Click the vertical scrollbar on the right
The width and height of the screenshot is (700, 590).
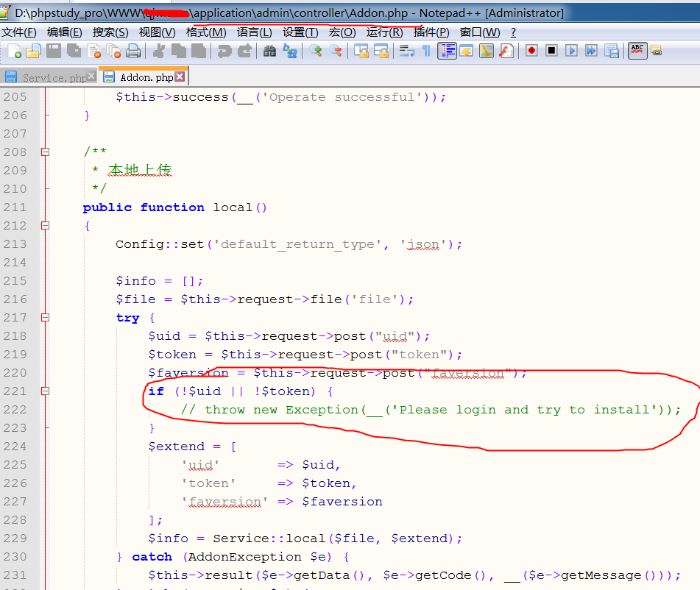696,294
